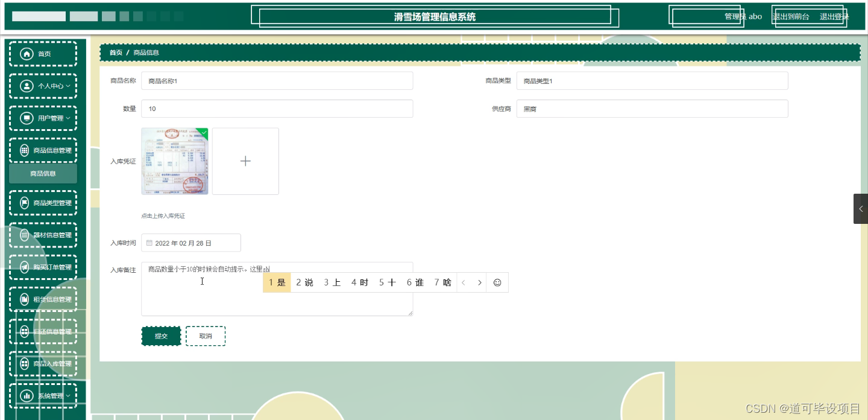Open the 商品类型管理 sidebar menu
This screenshot has width=868, height=420.
point(43,203)
